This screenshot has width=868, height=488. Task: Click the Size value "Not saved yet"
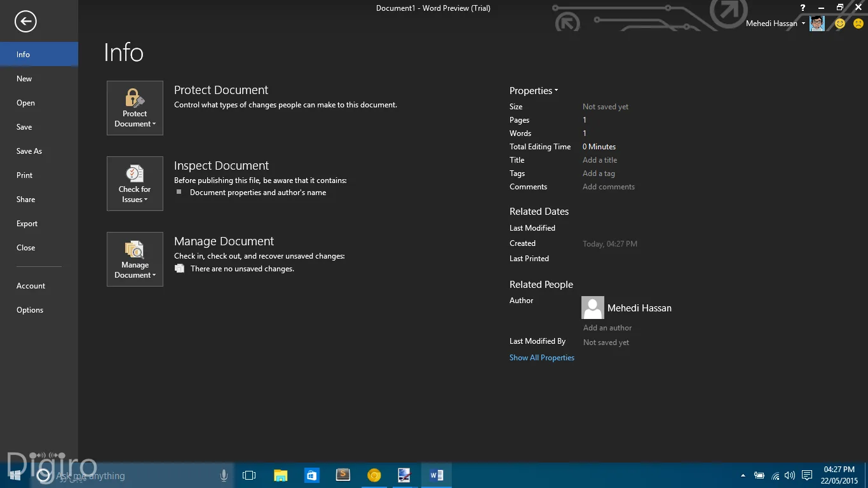606,107
